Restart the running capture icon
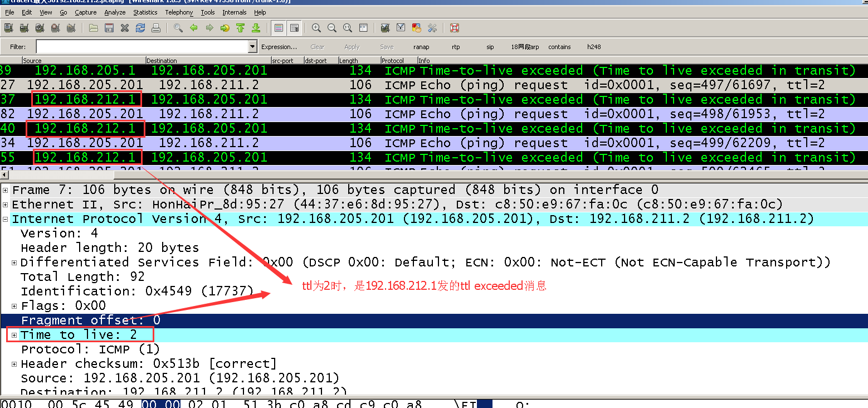This screenshot has width=868, height=408. [71, 28]
